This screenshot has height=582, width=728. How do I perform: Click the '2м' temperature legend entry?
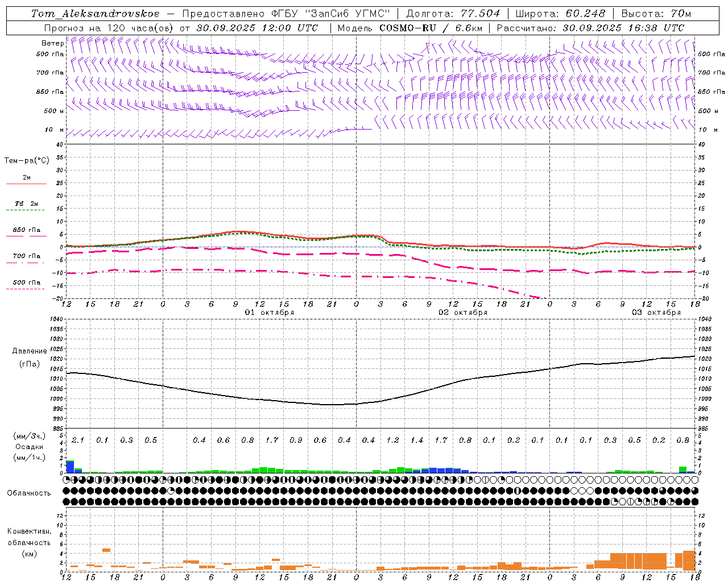click(27, 177)
